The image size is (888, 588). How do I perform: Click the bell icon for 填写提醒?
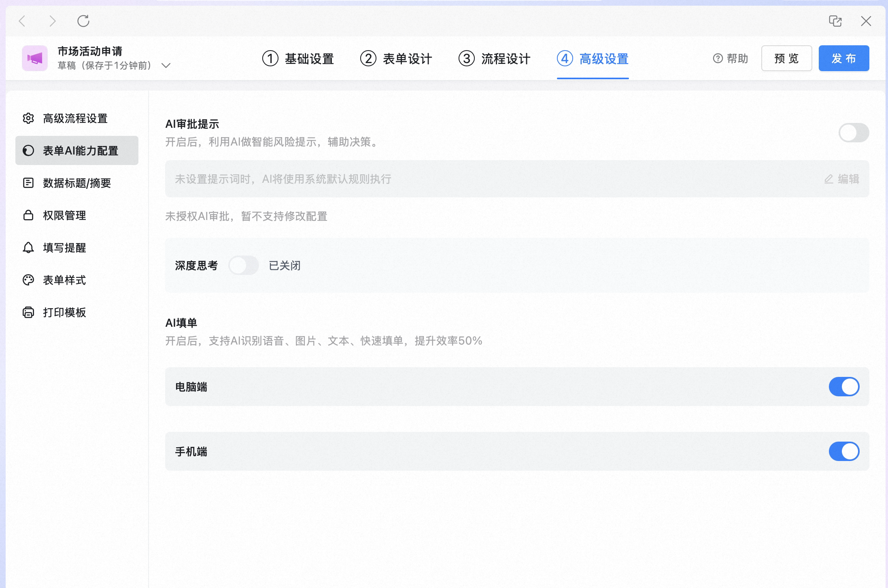pos(28,247)
